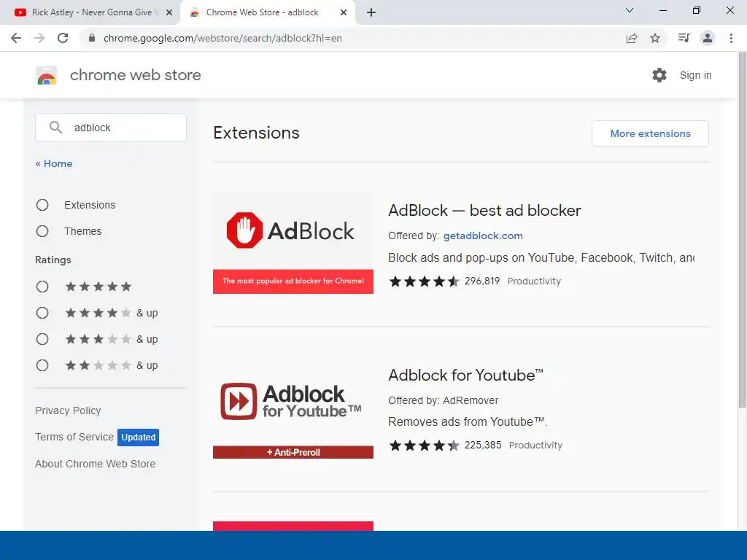Open the Chrome profile avatar
This screenshot has width=747, height=560.
tap(708, 38)
